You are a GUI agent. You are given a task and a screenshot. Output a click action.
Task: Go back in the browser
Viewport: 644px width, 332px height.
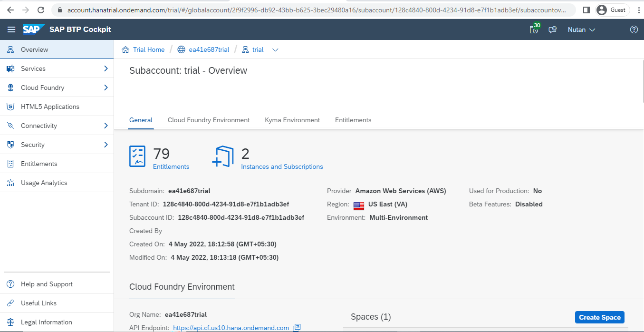tap(10, 10)
